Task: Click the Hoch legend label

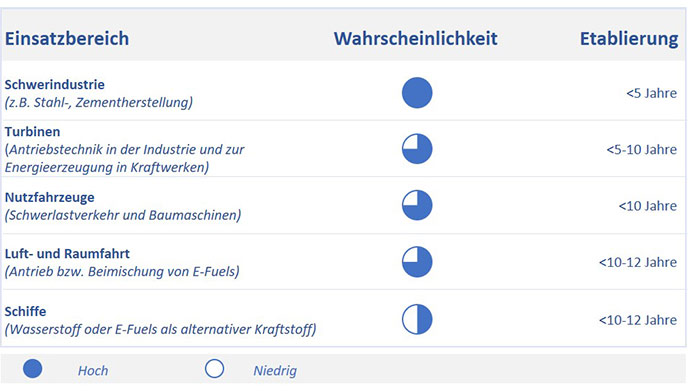Action: [93, 370]
